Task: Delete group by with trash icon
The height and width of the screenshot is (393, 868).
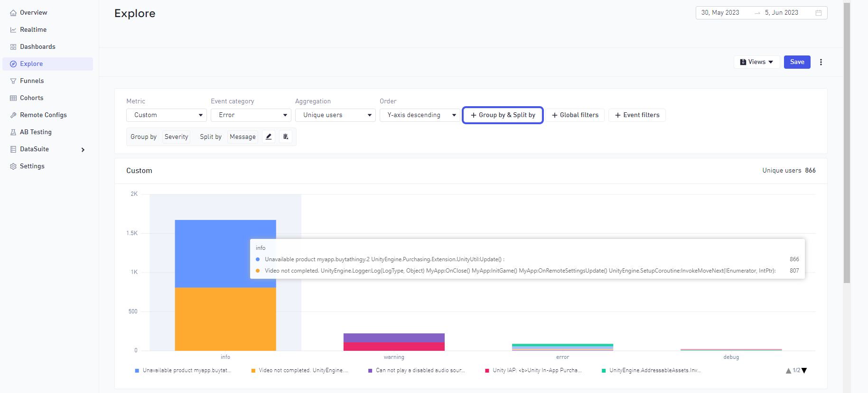Action: tap(286, 137)
